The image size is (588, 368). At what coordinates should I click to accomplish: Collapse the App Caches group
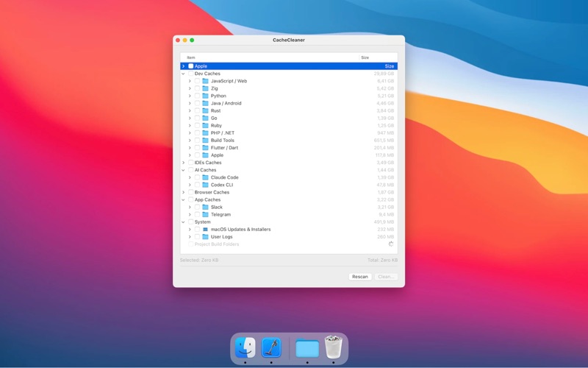[183, 199]
